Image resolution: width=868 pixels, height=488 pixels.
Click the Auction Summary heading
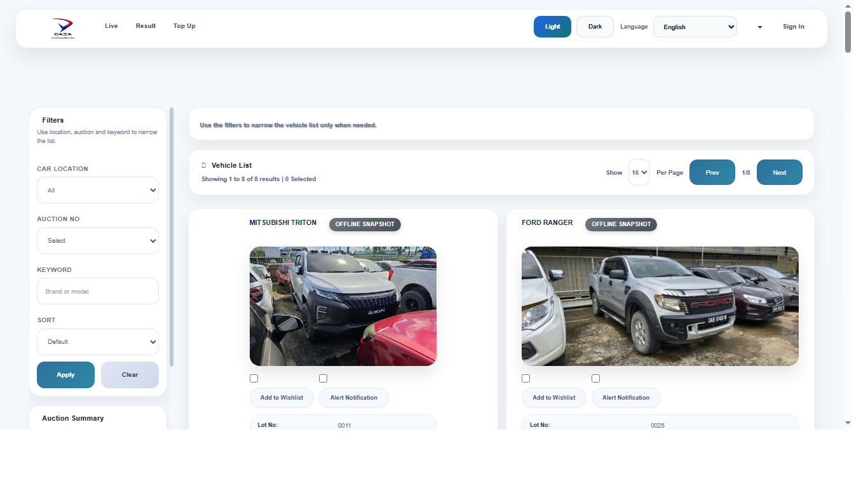pyautogui.click(x=72, y=418)
